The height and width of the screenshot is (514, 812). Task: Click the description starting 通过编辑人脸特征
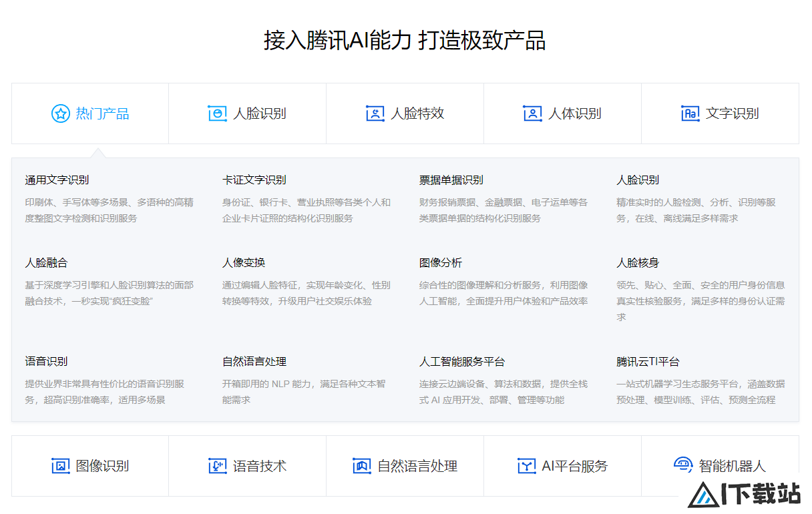coord(307,293)
